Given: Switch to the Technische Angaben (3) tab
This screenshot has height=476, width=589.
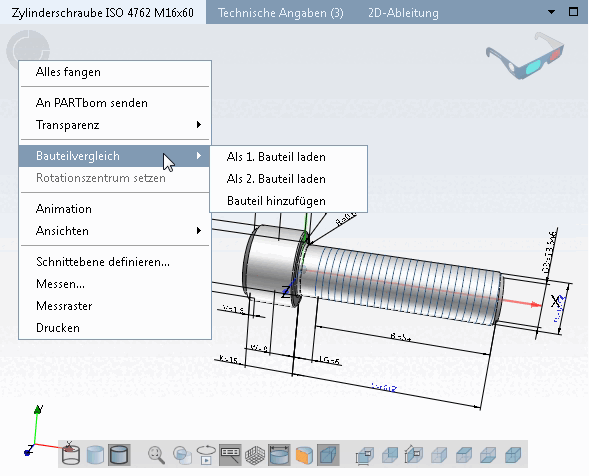Looking at the screenshot, I should 281,13.
